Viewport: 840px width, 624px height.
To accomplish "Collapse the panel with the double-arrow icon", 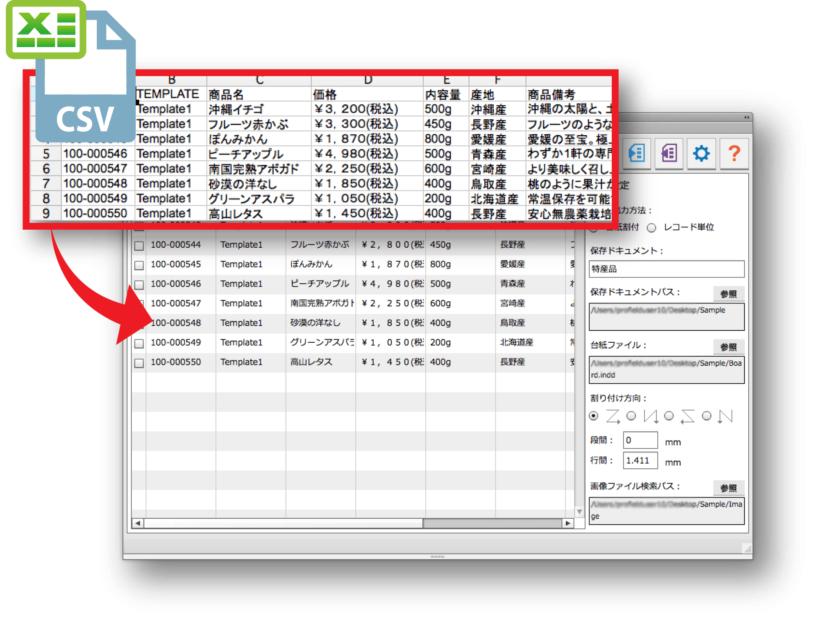I will pyautogui.click(x=747, y=118).
